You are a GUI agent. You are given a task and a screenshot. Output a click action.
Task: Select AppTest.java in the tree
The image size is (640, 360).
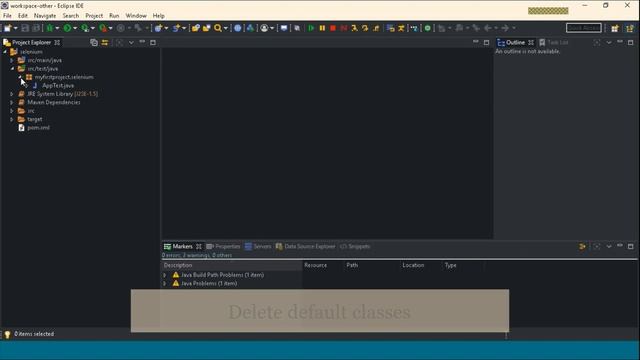tap(58, 85)
